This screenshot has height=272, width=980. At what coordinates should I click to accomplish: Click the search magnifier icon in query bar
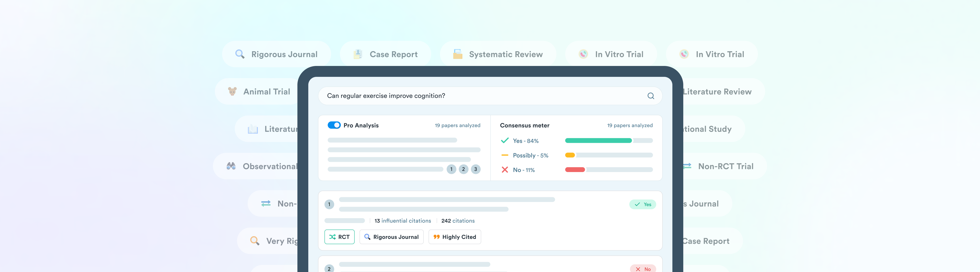pyautogui.click(x=651, y=96)
